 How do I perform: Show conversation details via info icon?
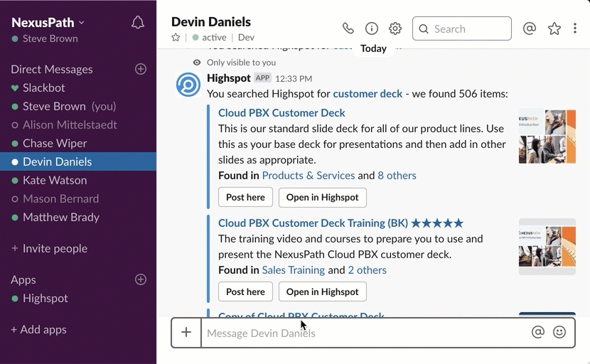click(x=371, y=28)
